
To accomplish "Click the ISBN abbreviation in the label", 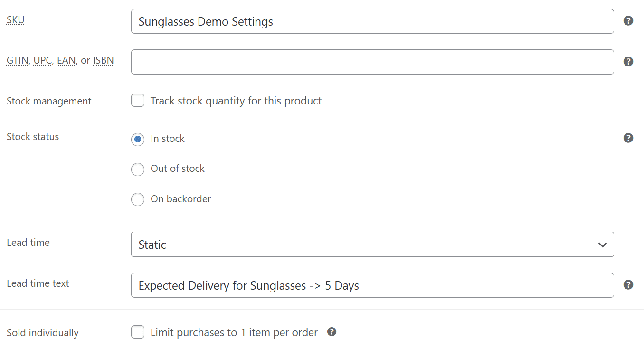I will (103, 61).
